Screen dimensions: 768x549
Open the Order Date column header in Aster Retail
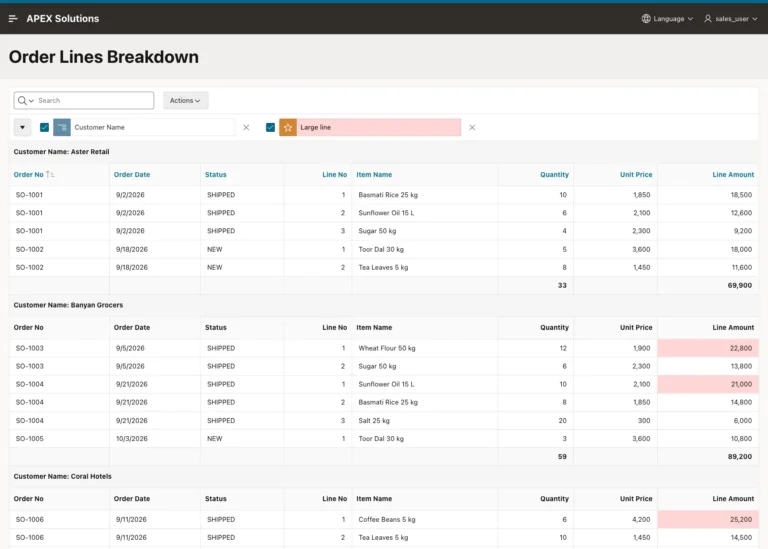[132, 174]
